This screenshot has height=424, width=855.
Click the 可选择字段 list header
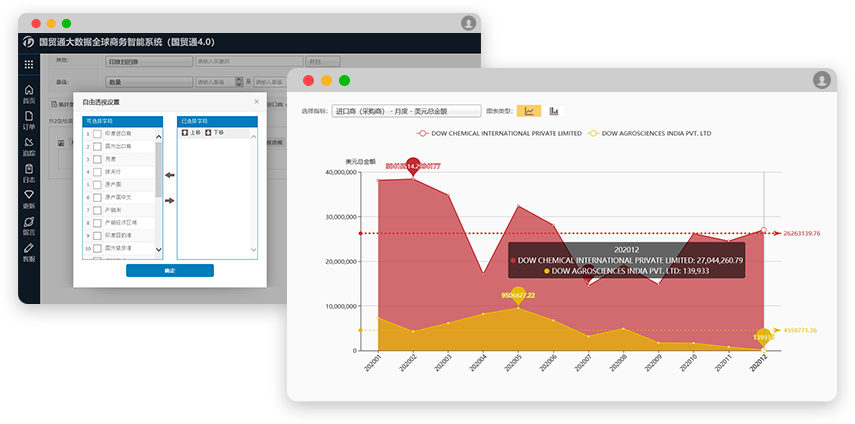[x=123, y=122]
